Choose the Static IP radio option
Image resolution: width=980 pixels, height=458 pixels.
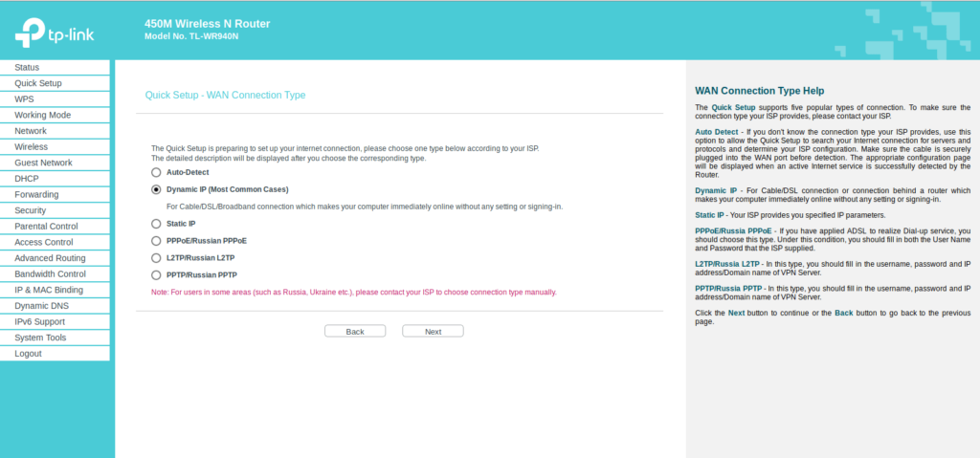tap(157, 224)
